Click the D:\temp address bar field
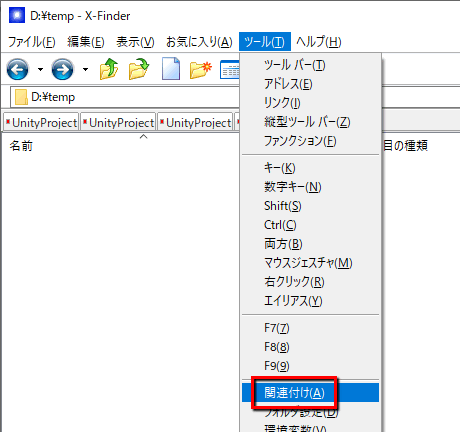 pyautogui.click(x=125, y=97)
